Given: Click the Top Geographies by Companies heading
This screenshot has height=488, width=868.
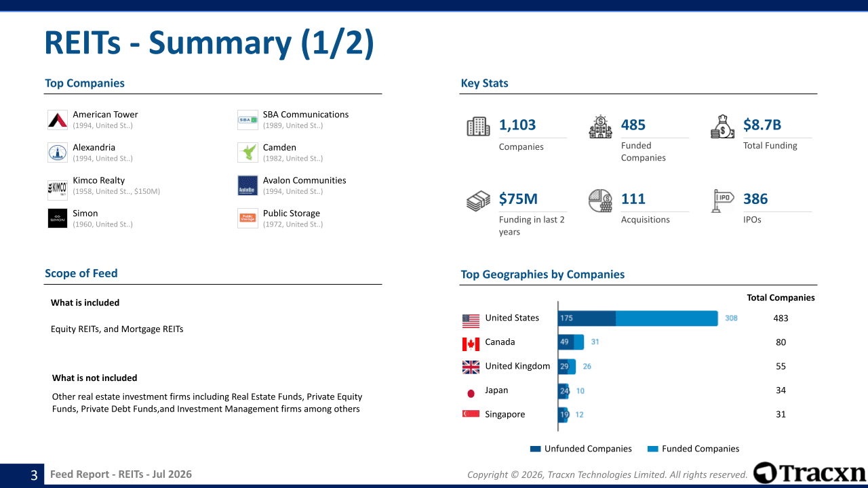Looking at the screenshot, I should (x=542, y=274).
